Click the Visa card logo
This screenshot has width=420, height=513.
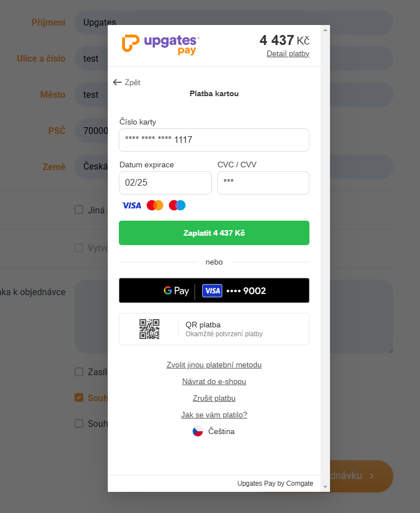(132, 206)
